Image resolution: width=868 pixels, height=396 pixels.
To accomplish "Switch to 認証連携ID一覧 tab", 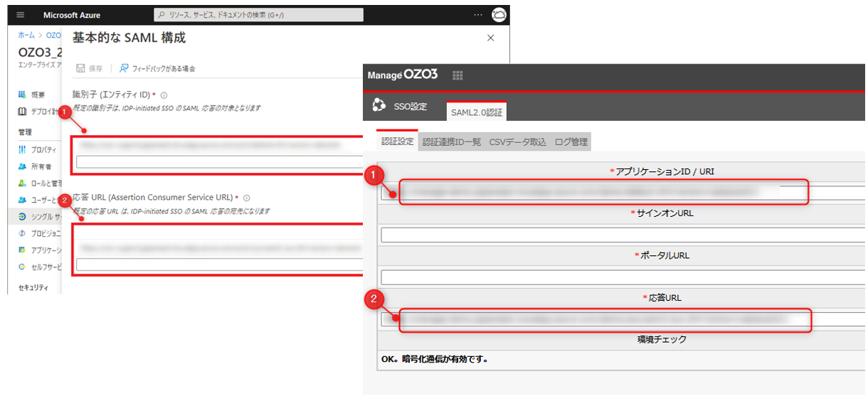I will 452,141.
